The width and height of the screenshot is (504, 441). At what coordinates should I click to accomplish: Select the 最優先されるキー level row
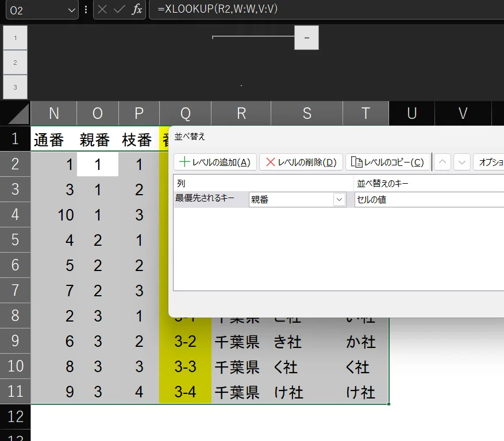[211, 199]
